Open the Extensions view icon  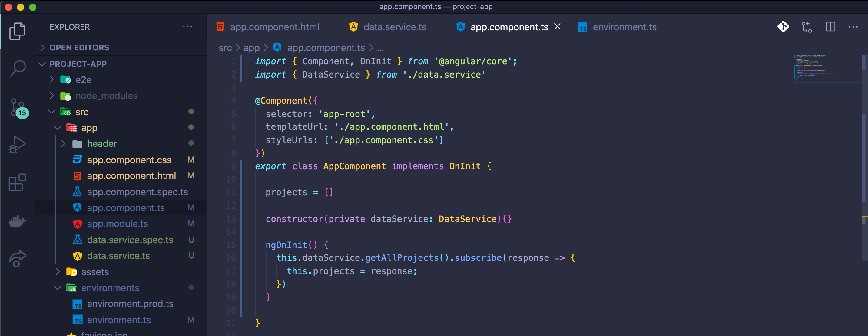[17, 183]
